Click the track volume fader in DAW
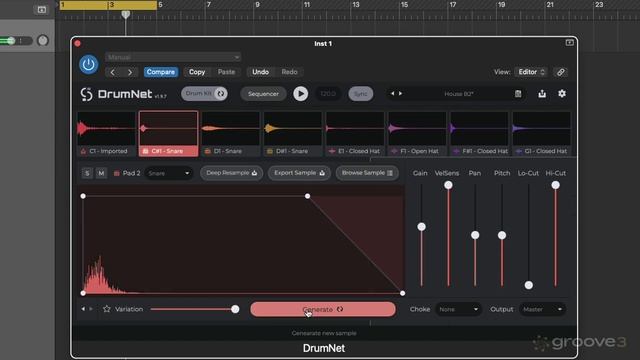 [x=11, y=40]
